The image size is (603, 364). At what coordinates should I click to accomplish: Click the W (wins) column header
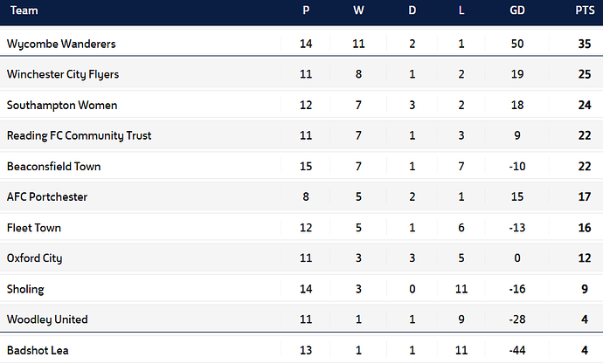point(358,12)
